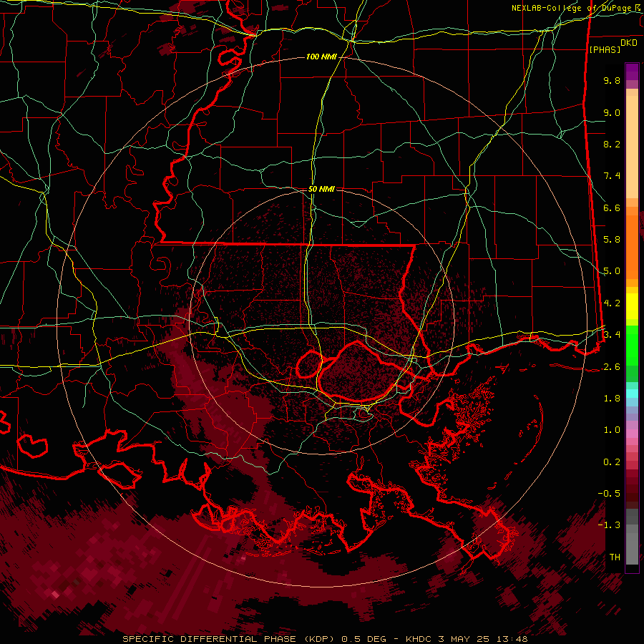Click the pink segment of the color bar
This screenshot has height=644, width=644.
[x=632, y=434]
